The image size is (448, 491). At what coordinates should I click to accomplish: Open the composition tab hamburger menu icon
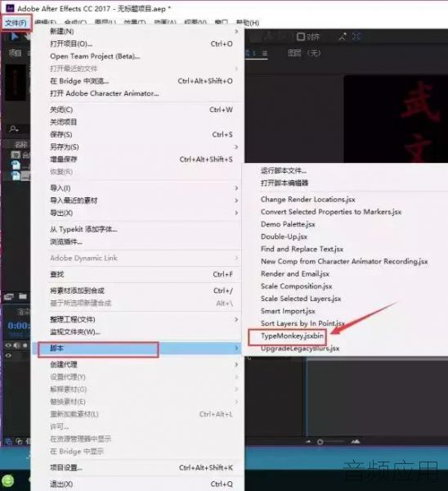pos(265,53)
